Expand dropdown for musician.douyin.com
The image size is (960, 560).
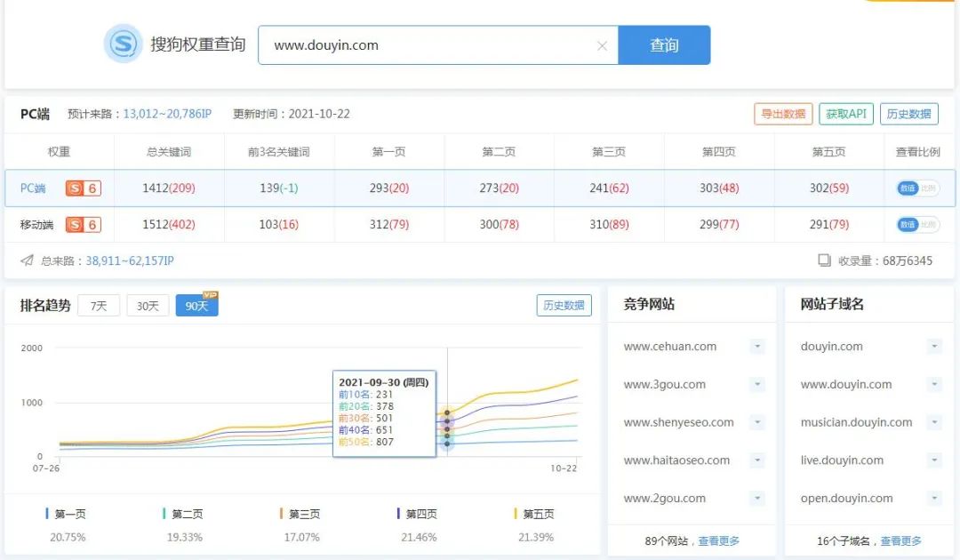(x=934, y=422)
